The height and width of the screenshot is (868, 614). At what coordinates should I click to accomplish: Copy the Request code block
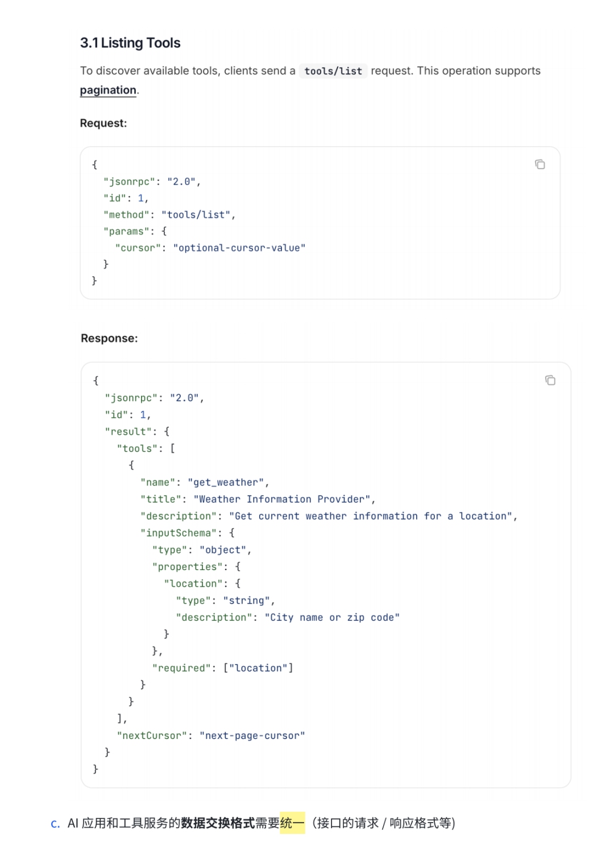540,165
